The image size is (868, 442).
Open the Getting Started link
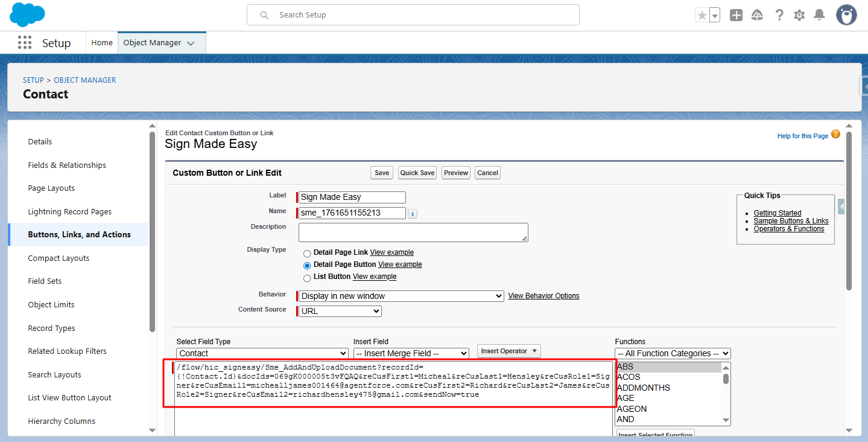[778, 213]
